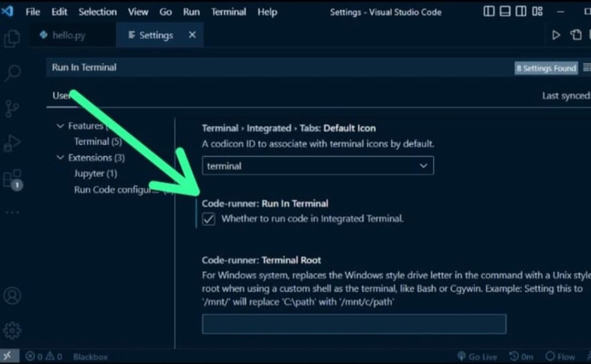Uncheck the Code-runner Run In Terminal checkbox

point(208,219)
